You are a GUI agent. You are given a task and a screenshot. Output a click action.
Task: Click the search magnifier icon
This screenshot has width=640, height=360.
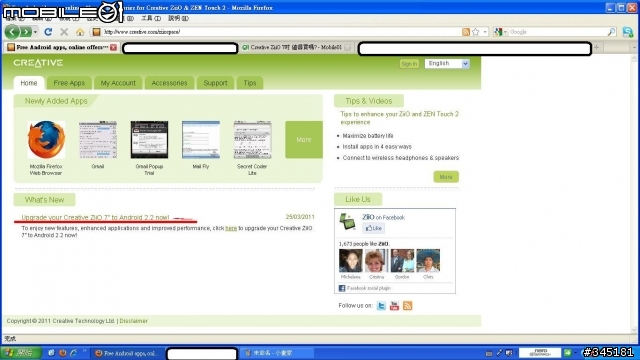(611, 32)
